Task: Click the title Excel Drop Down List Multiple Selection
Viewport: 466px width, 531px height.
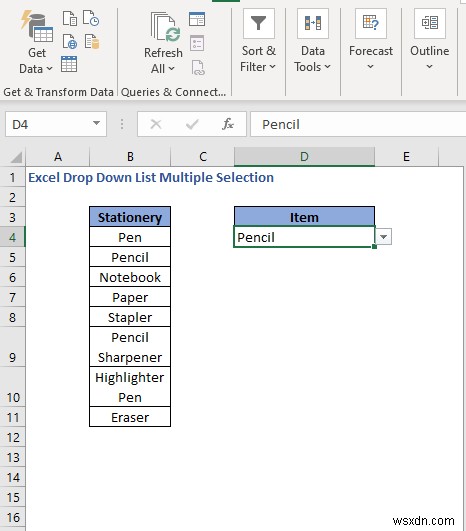Action: [151, 177]
